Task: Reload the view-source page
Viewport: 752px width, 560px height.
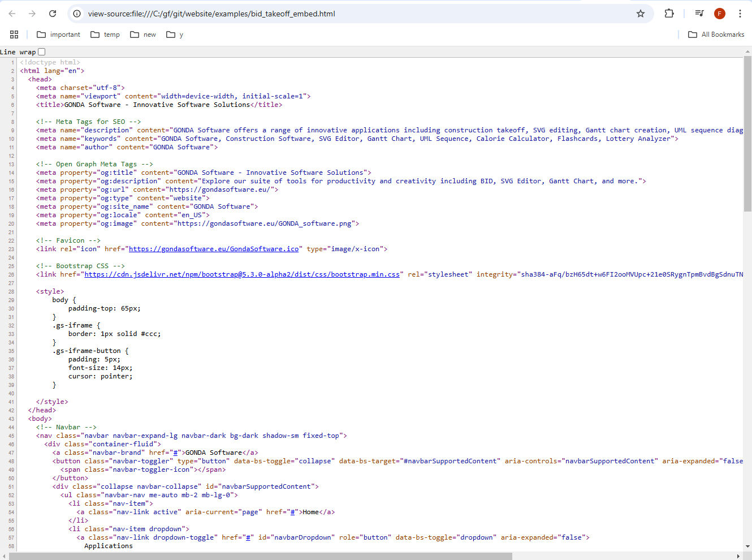Action: [53, 14]
